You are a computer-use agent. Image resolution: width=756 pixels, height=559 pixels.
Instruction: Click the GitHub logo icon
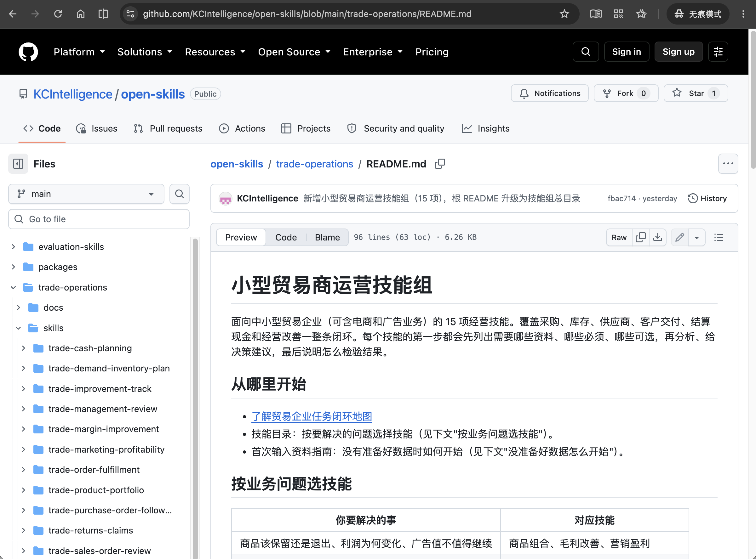point(28,52)
